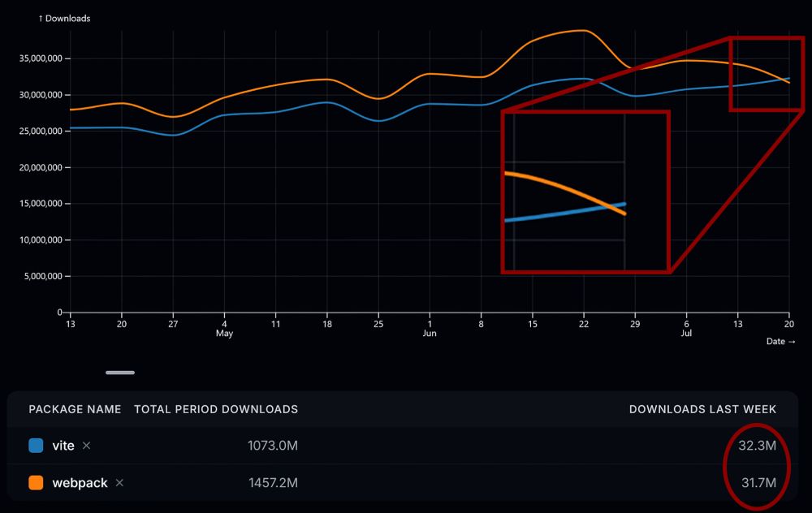Click webpack last week value 31.7M

point(758,483)
